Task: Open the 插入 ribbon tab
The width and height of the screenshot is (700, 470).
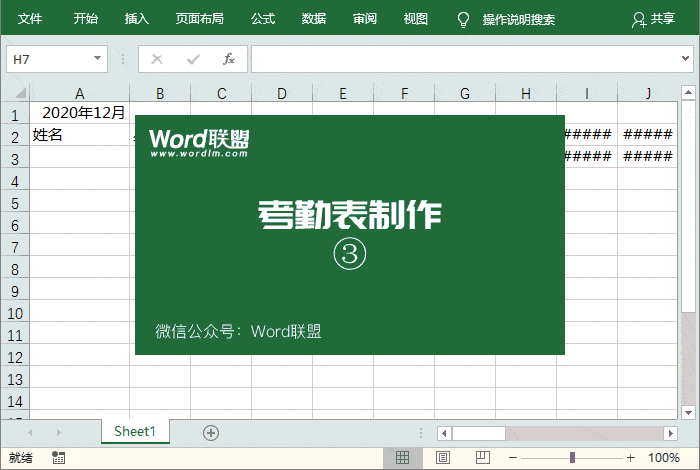Action: click(x=136, y=19)
